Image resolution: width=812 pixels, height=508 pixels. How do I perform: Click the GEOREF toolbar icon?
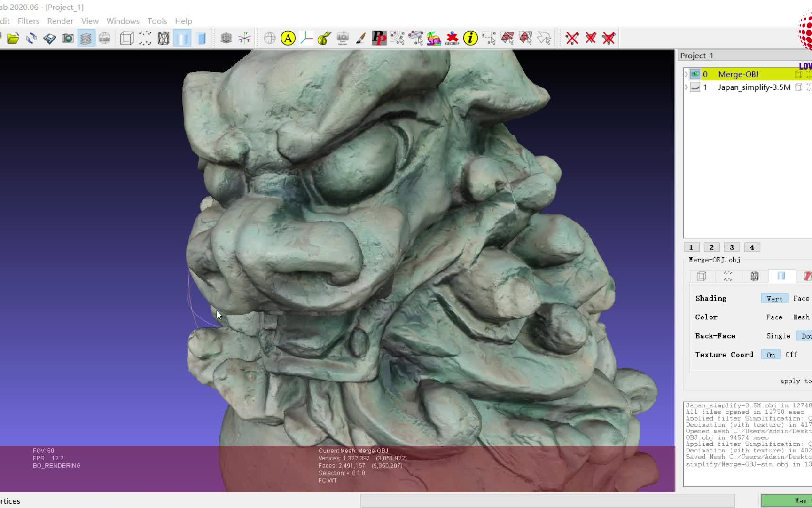[x=452, y=38]
